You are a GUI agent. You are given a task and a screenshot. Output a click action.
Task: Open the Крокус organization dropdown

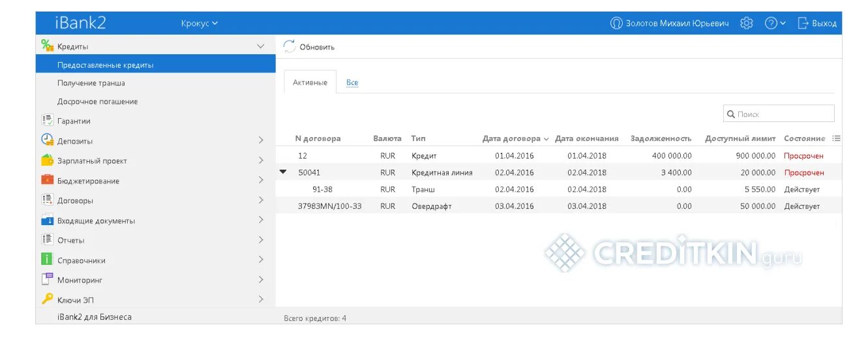coord(200,23)
